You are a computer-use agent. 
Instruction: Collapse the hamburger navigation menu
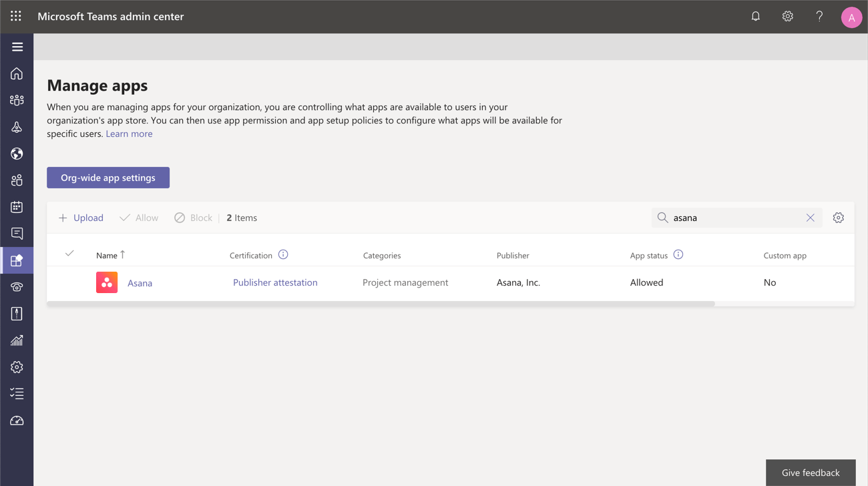coord(17,47)
